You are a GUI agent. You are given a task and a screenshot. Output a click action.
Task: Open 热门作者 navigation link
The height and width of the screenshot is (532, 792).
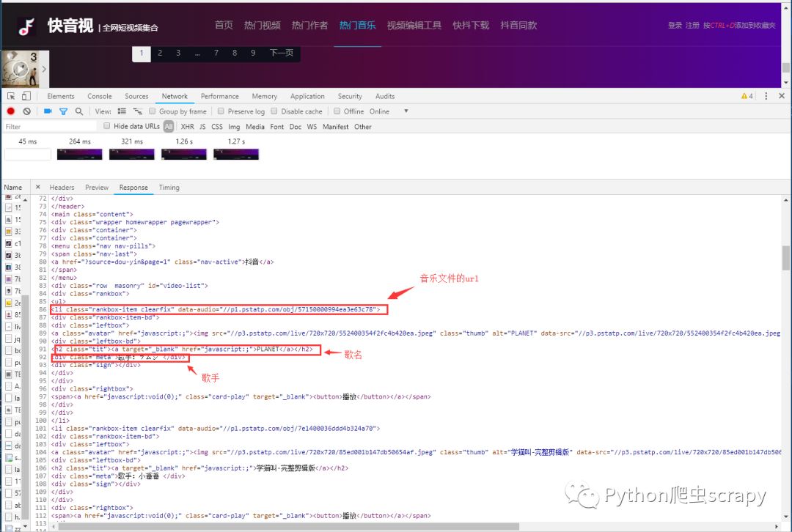[309, 25]
